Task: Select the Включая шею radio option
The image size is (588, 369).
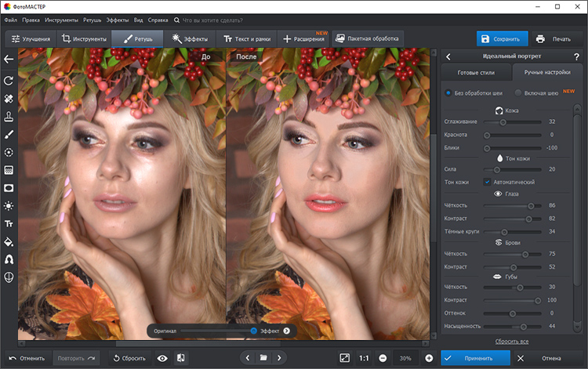Action: 518,92
